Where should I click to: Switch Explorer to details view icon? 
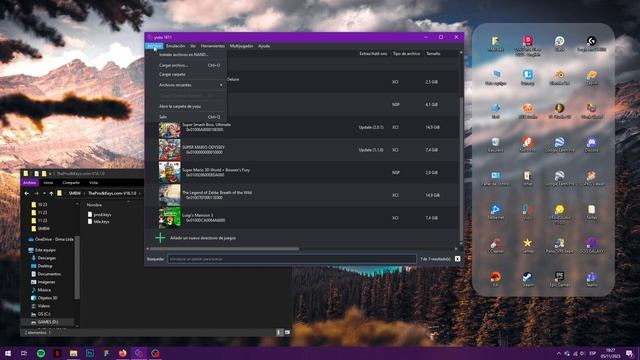coord(280,333)
